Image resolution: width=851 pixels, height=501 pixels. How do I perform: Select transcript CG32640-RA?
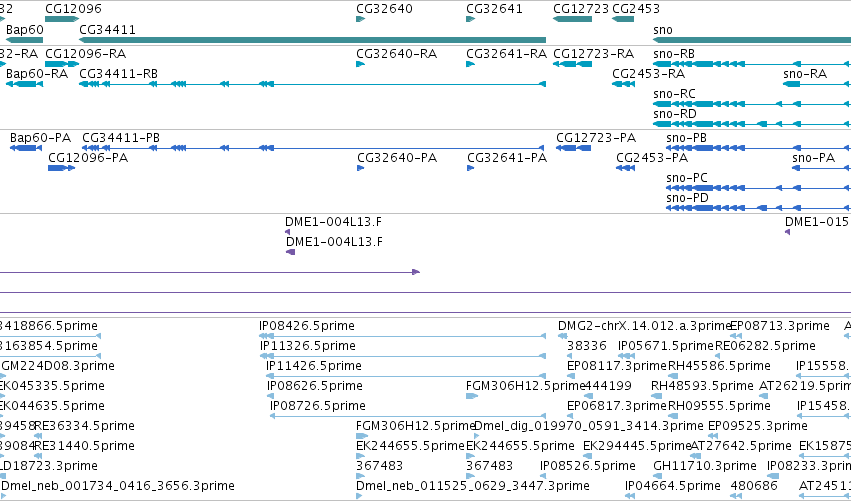[x=396, y=53]
